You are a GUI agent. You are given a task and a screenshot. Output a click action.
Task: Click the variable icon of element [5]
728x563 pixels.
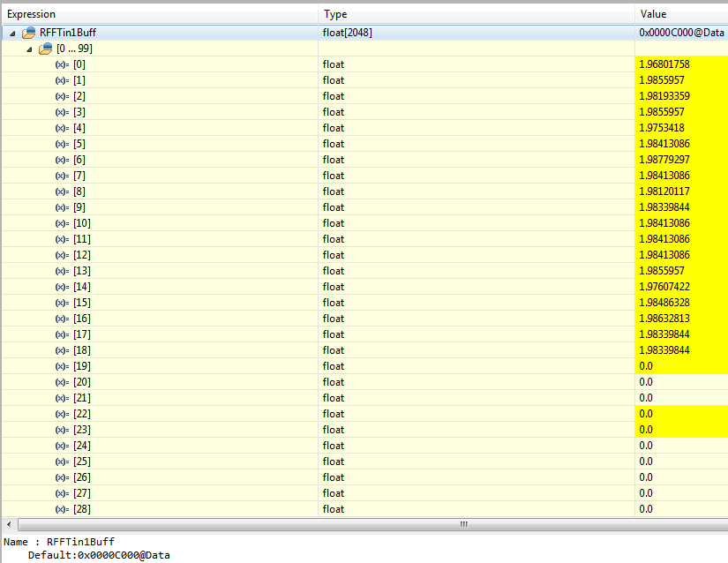coord(63,144)
